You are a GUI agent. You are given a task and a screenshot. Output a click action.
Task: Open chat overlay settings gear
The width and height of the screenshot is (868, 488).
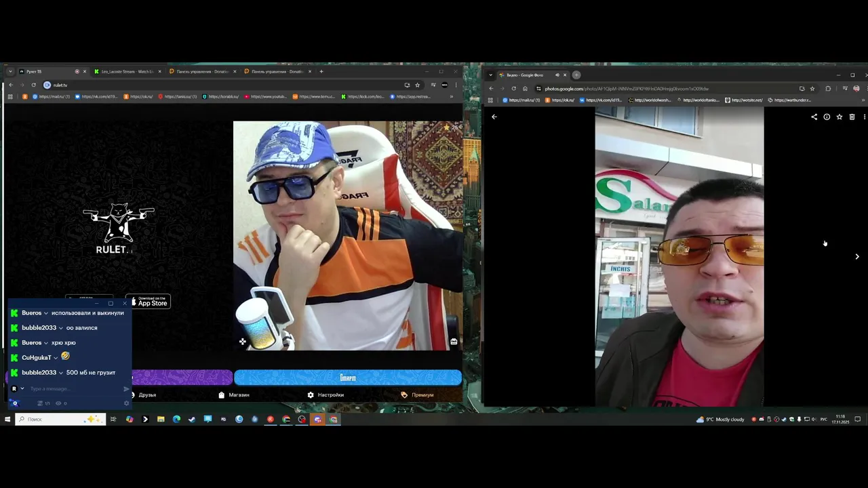126,403
